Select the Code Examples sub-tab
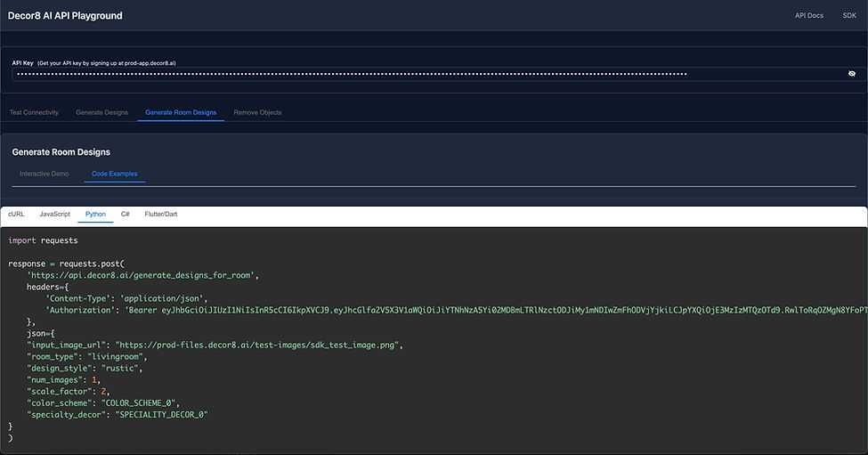 click(x=115, y=174)
